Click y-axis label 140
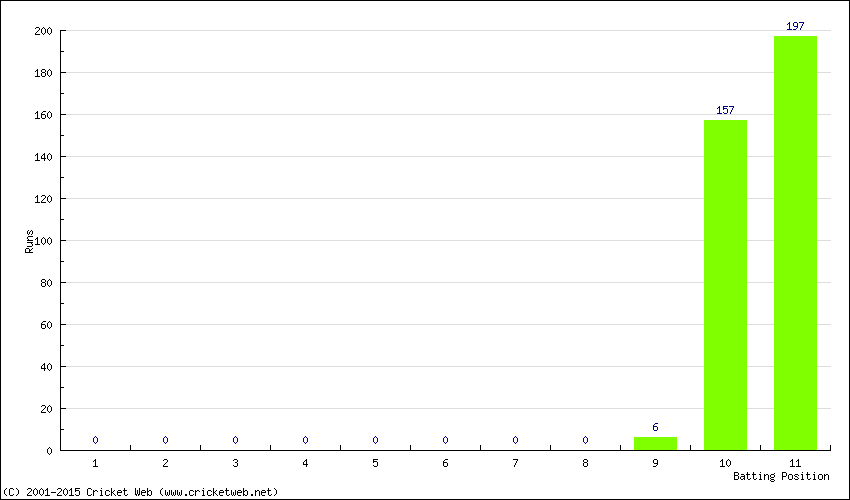 43,157
